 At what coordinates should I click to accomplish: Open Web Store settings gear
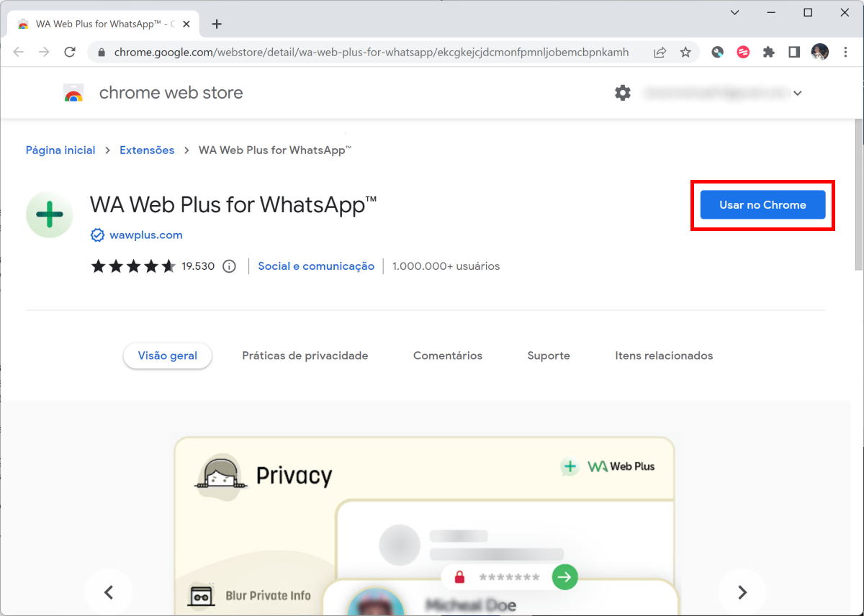coord(622,93)
